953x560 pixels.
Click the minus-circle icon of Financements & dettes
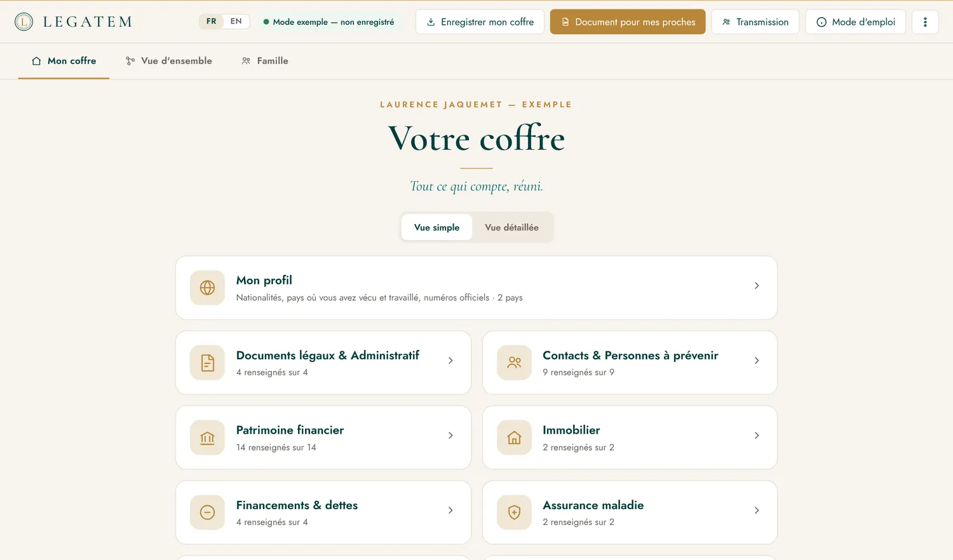(207, 512)
